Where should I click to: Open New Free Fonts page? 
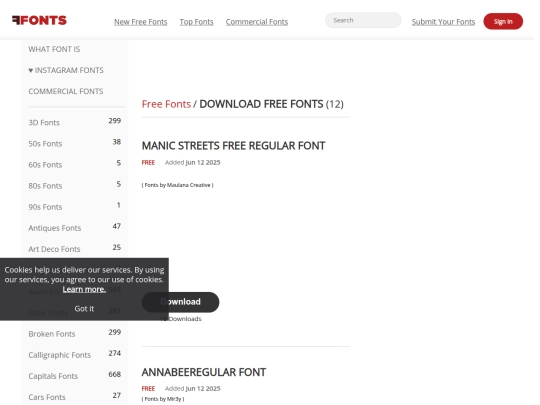coord(141,22)
